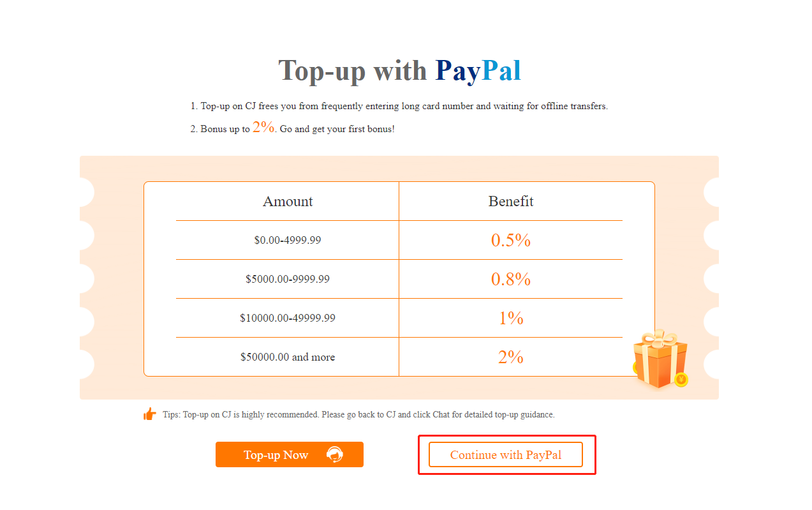Screen dimensions: 812x510
Task: Click the tips text about top-up guidance
Action: coord(358,415)
